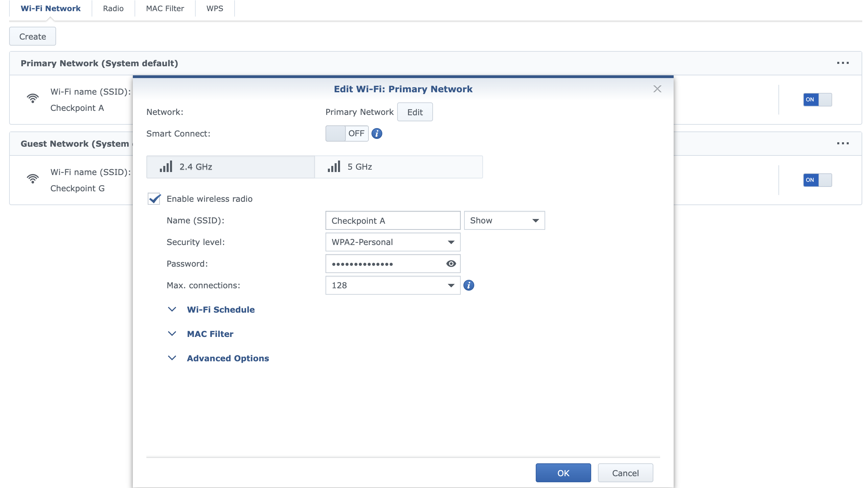Open the Security level dropdown
This screenshot has width=868, height=488.
click(x=393, y=242)
